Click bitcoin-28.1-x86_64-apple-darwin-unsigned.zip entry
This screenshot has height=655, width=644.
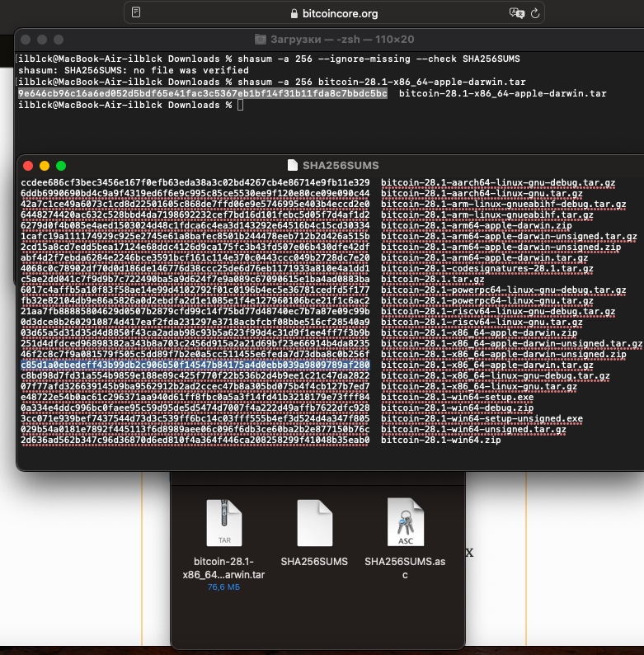(503, 354)
